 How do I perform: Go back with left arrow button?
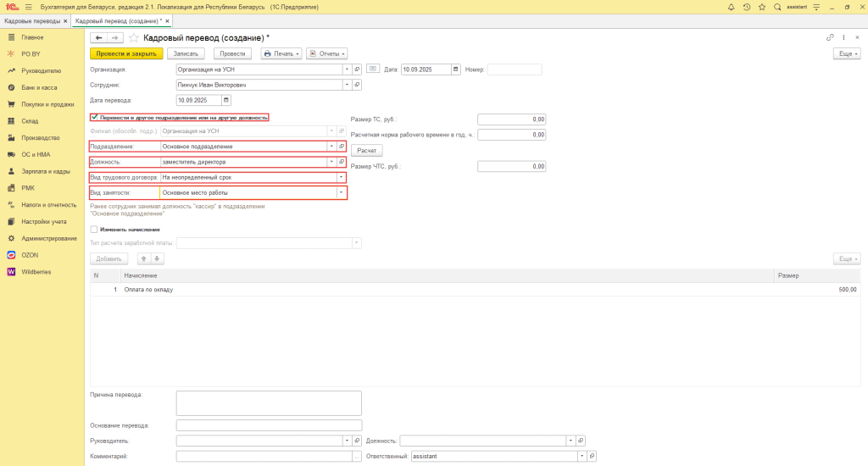pyautogui.click(x=98, y=37)
